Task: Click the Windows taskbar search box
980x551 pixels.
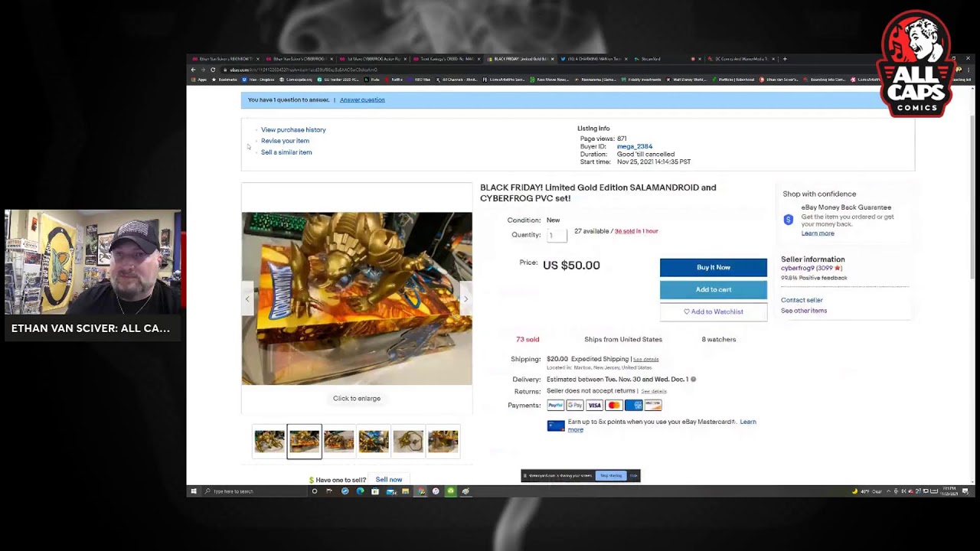Action: coord(253,491)
